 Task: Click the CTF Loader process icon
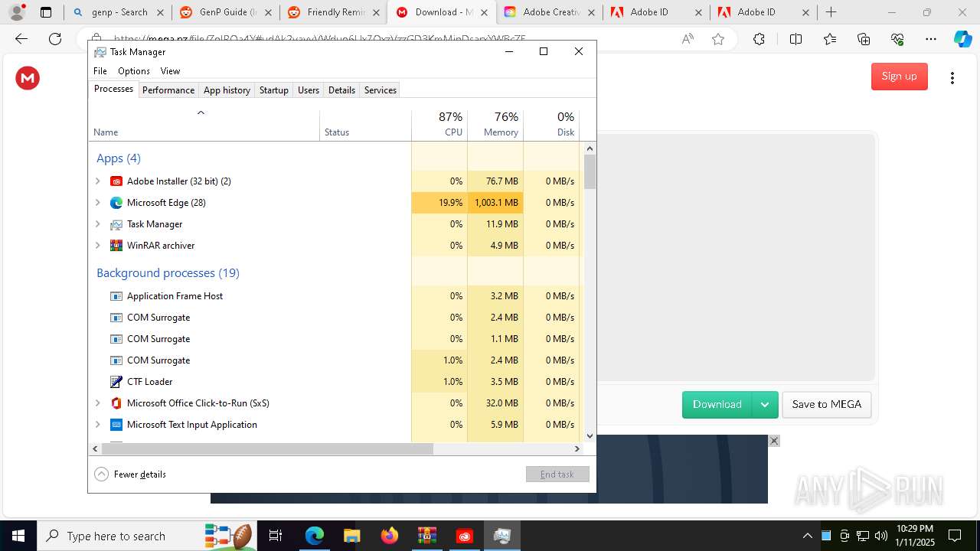[x=116, y=382]
